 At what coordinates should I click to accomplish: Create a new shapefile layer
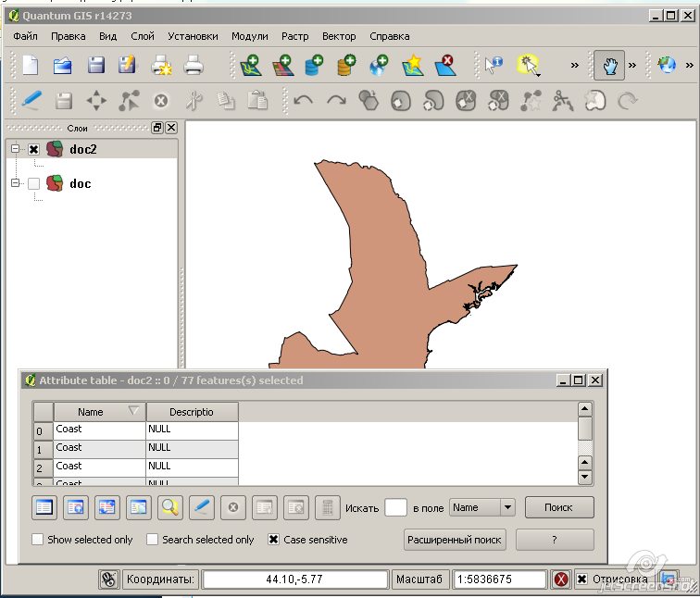[x=412, y=65]
